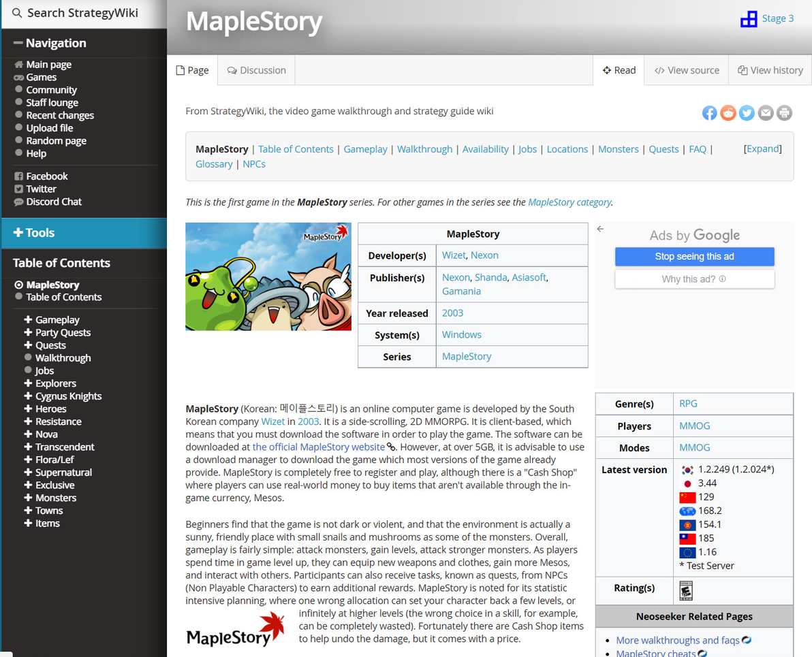812x657 pixels.
Task: Click the Japan flag icon
Action: point(687,483)
